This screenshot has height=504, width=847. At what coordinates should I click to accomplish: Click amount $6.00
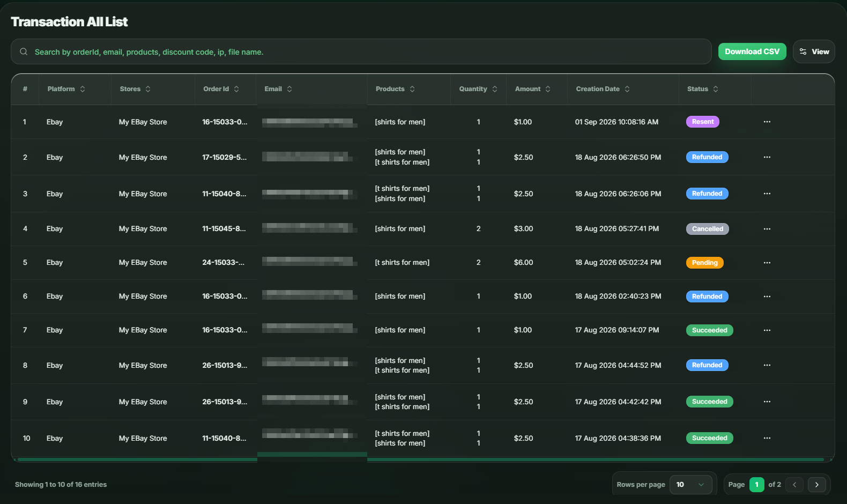523,263
